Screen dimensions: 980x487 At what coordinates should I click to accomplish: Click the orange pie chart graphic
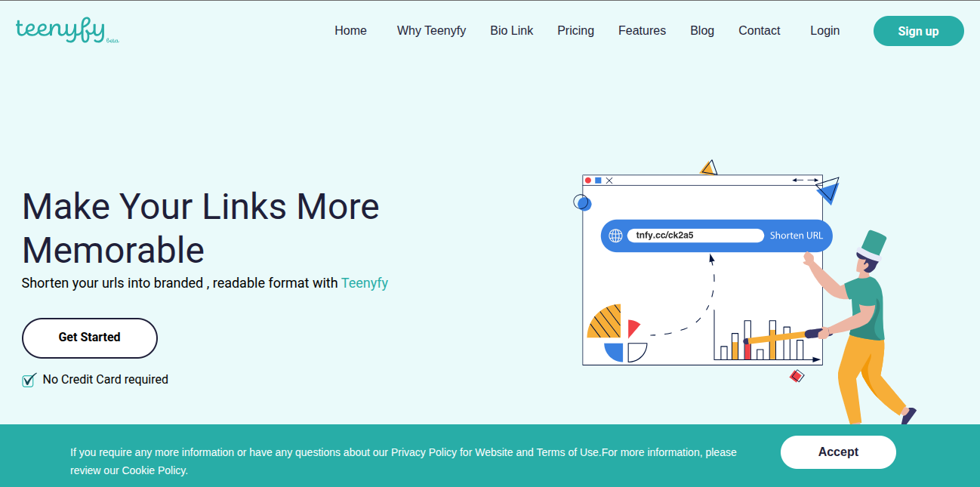point(606,322)
